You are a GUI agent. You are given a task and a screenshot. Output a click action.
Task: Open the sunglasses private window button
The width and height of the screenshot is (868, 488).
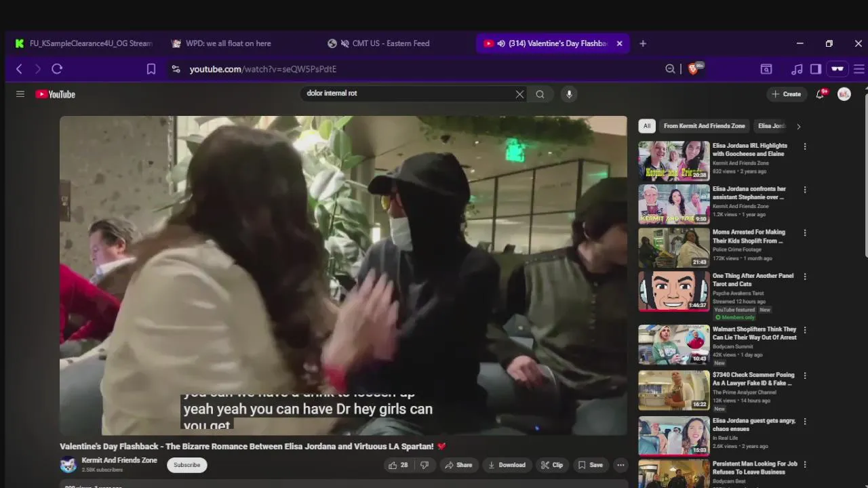pos(837,68)
